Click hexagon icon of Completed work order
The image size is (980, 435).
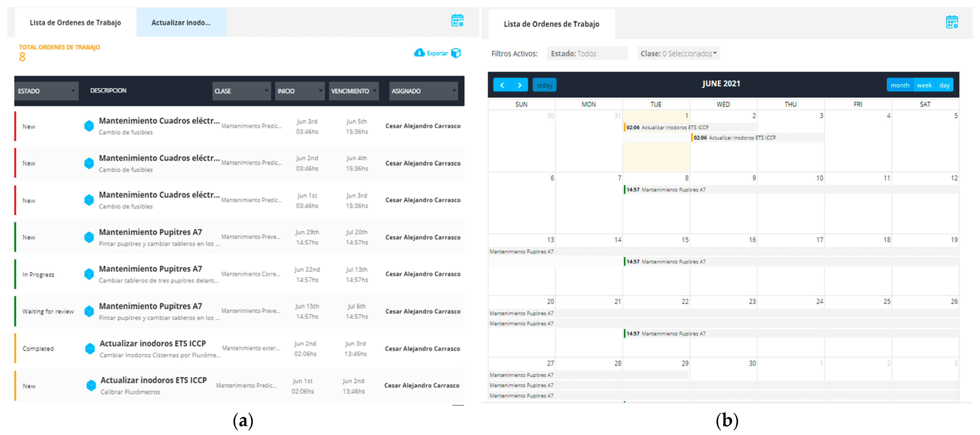coord(90,348)
